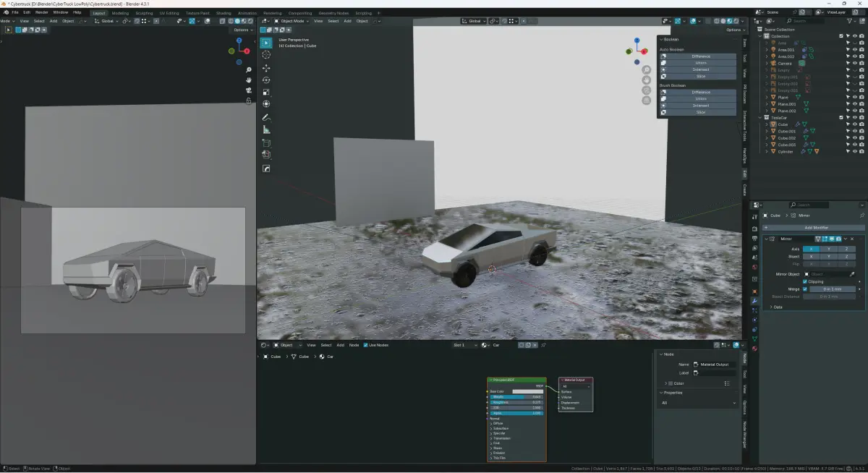Hide the Camera object in the outliner viewport
868x473 pixels.
pyautogui.click(x=854, y=63)
